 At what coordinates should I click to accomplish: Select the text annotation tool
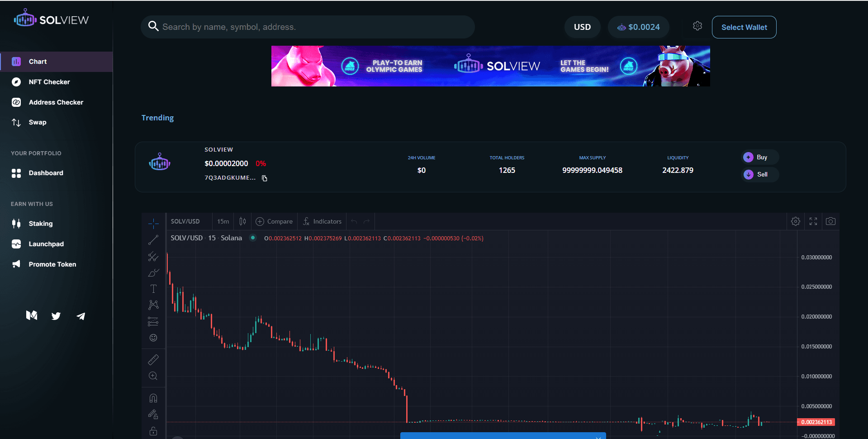[x=153, y=289]
